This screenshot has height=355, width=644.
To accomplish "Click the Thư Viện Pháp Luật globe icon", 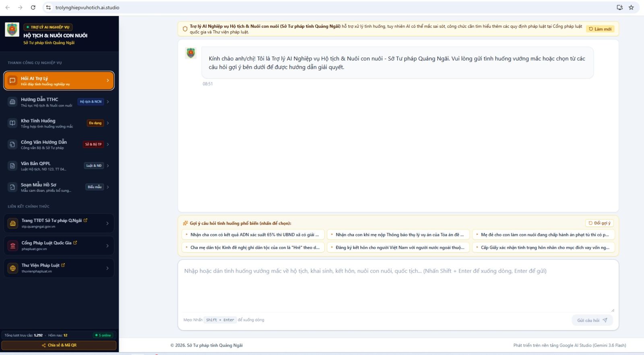I will [13, 268].
